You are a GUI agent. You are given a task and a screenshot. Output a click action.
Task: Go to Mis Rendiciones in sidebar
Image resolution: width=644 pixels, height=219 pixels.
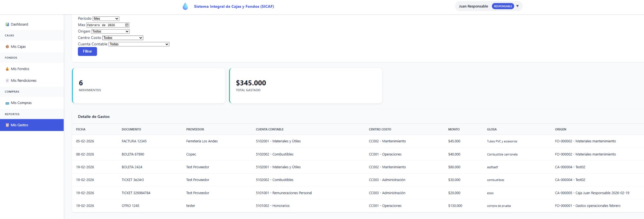click(x=24, y=81)
